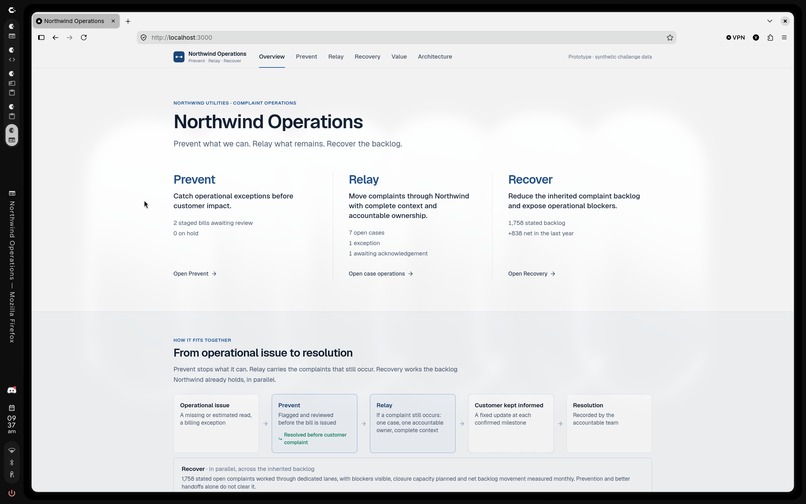The height and width of the screenshot is (504, 806).
Task: Select the Relay flow card
Action: click(x=413, y=423)
